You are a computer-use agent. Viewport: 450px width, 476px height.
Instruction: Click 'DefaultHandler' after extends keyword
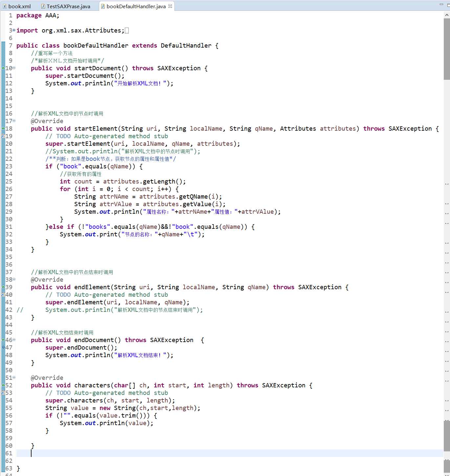point(186,46)
